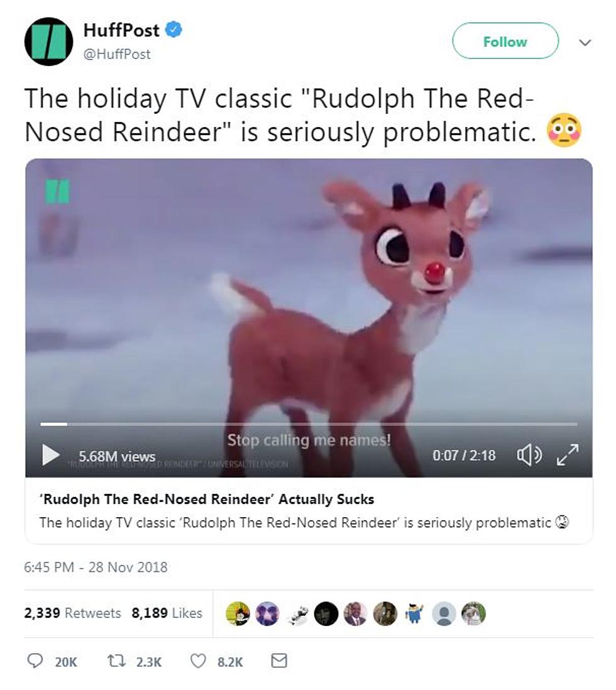The height and width of the screenshot is (690, 616).
Task: Click the HuffPost profile avatar
Action: (x=48, y=42)
